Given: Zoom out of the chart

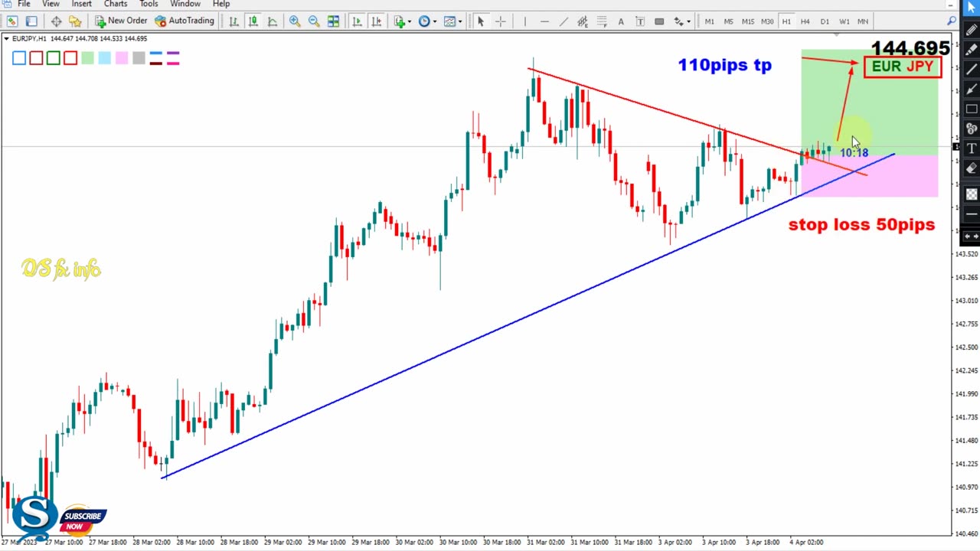Looking at the screenshot, I should [x=314, y=21].
